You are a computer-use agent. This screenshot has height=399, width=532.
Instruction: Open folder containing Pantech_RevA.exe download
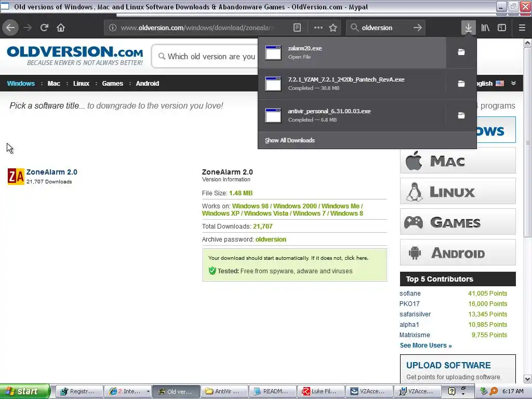point(461,84)
